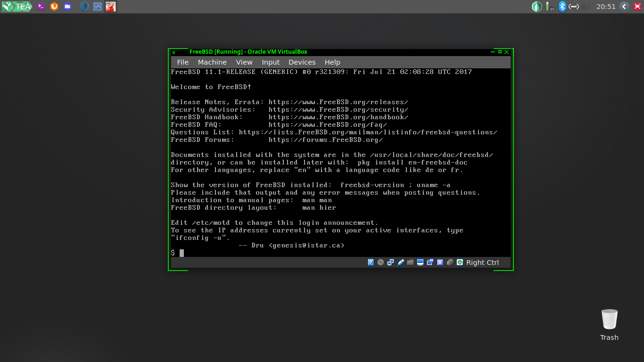Click the FreeBSD [Running] window title
The width and height of the screenshot is (644, 362).
pos(248,52)
